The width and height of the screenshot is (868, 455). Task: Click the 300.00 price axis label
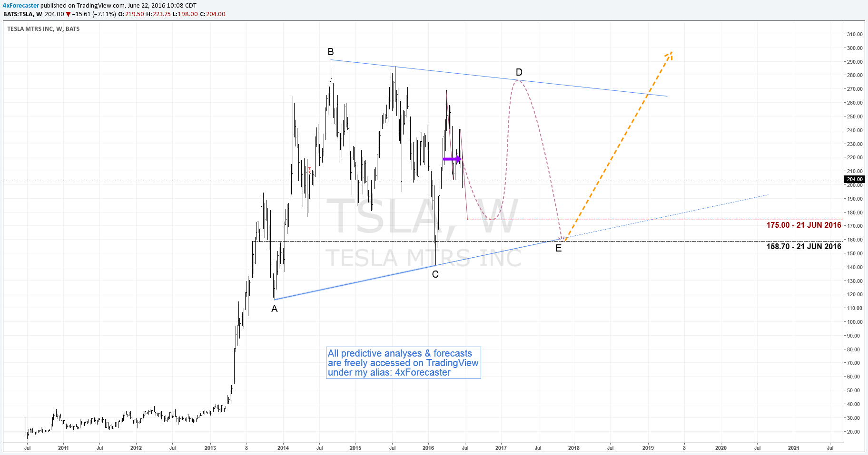(x=855, y=48)
